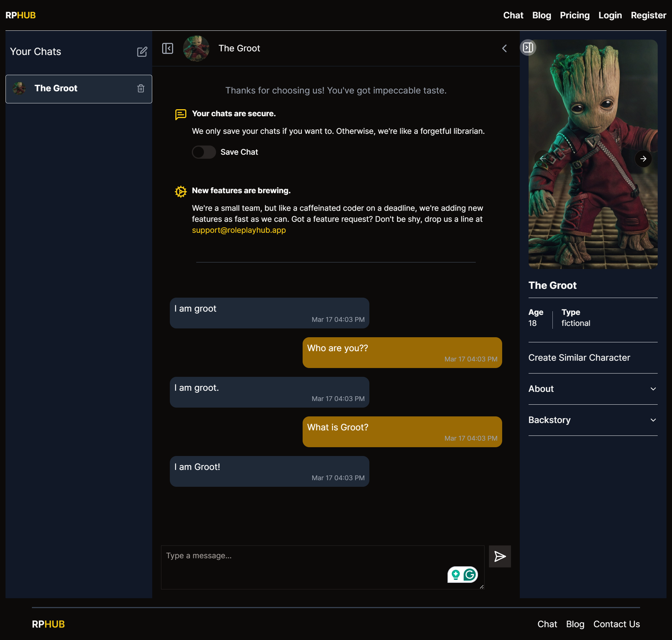The image size is (672, 640).
Task: Open Blog in top navigation
Action: pos(541,15)
